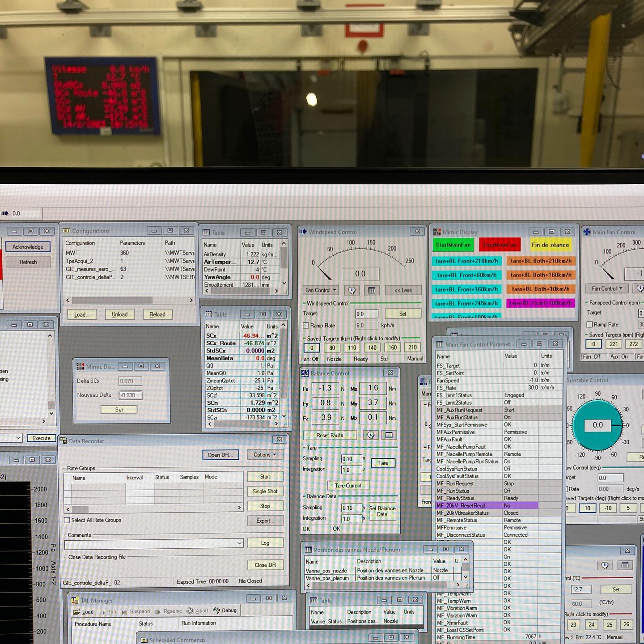Select Run in the TAL Manager toolbar
The image size is (644, 644).
point(110,610)
